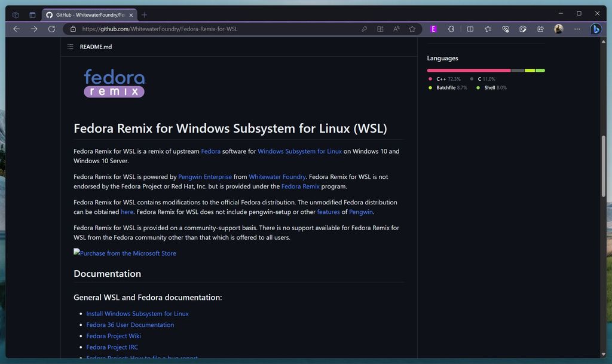Reload the GitHub page

tap(52, 29)
